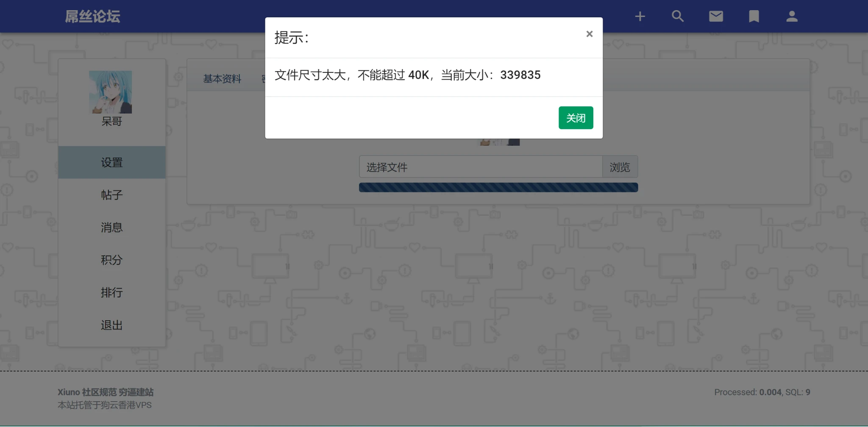
Task: Open the search magnifier icon
Action: pos(678,17)
